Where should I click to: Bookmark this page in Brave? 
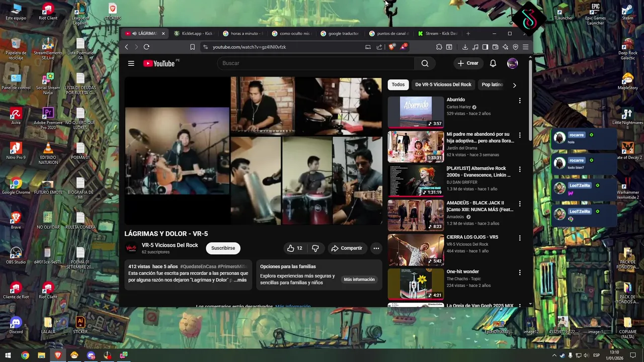(x=192, y=47)
